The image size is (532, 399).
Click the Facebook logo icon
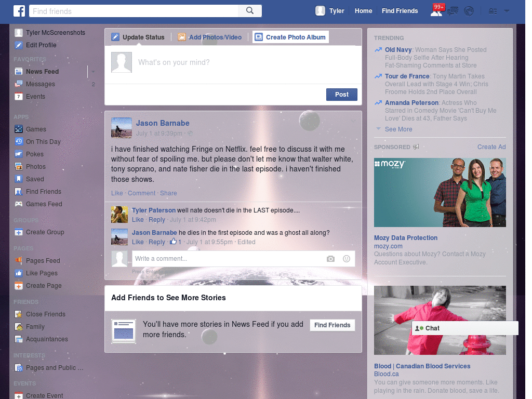[x=19, y=11]
